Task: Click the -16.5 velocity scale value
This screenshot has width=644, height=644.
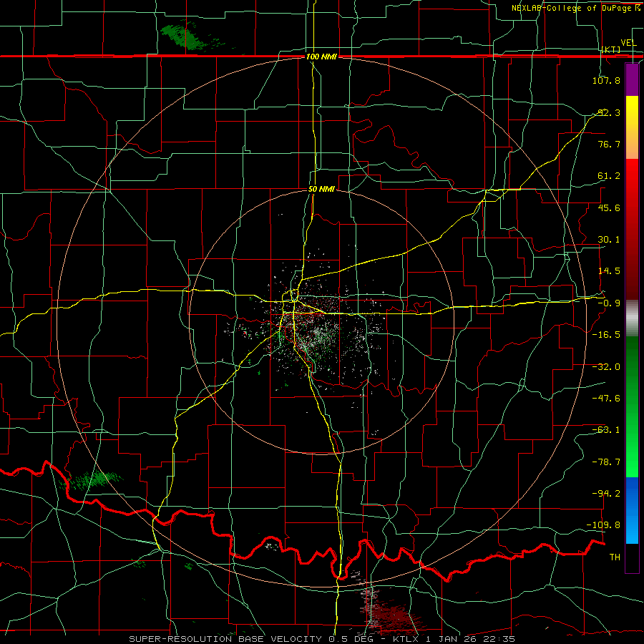Action: click(x=606, y=335)
